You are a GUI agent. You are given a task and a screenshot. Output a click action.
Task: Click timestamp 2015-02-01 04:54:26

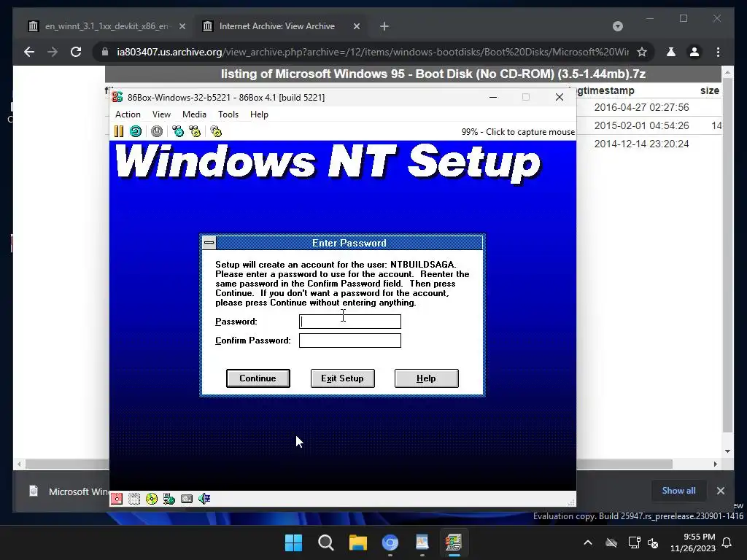click(x=641, y=125)
